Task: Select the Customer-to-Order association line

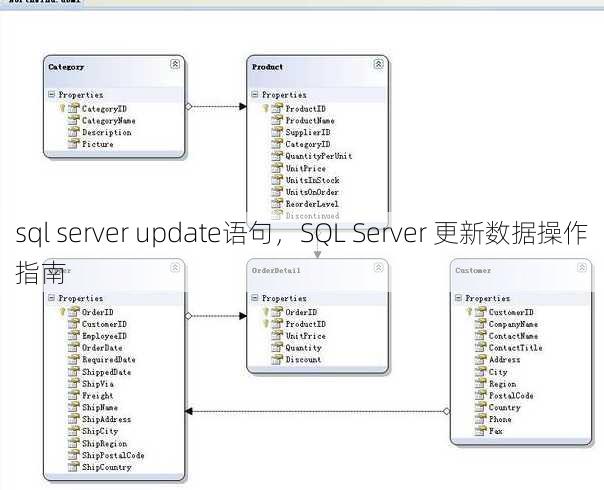Action: (317, 411)
